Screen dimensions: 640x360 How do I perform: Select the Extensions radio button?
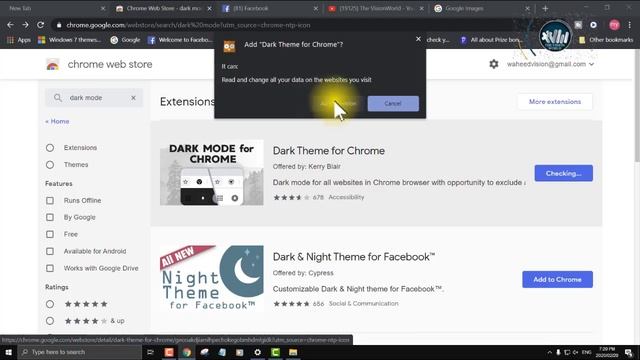click(x=50, y=148)
